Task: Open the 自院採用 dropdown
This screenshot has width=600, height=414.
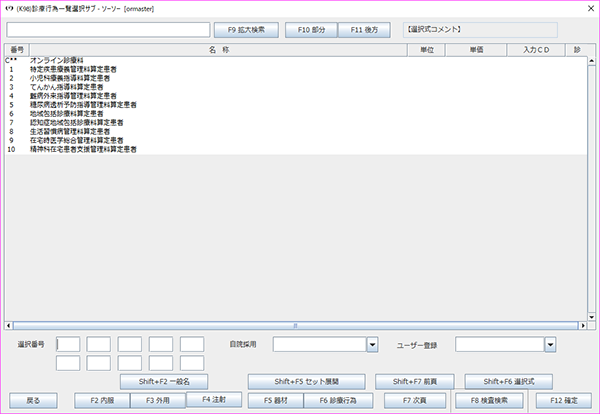Action: tap(372, 344)
